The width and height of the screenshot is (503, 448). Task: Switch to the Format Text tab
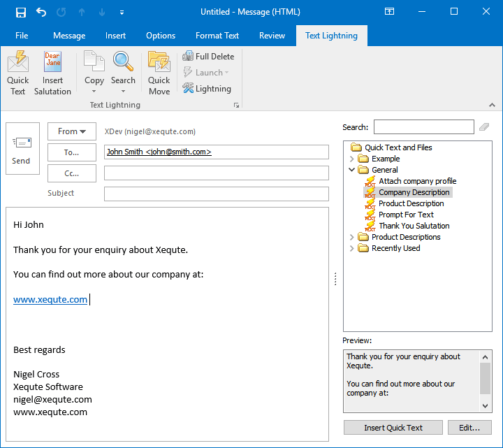click(x=217, y=36)
